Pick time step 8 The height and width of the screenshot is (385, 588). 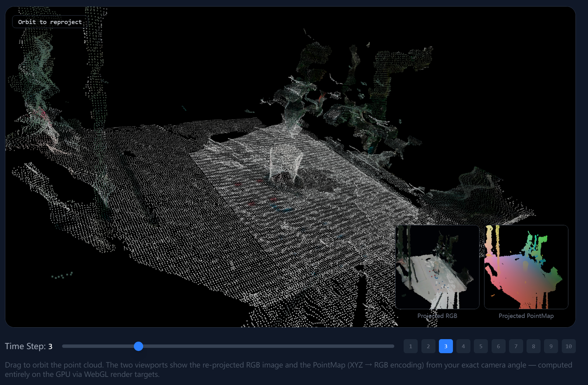click(533, 346)
